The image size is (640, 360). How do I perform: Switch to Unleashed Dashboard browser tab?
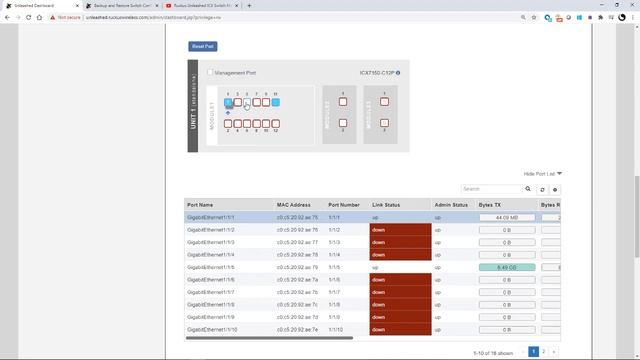pos(42,6)
